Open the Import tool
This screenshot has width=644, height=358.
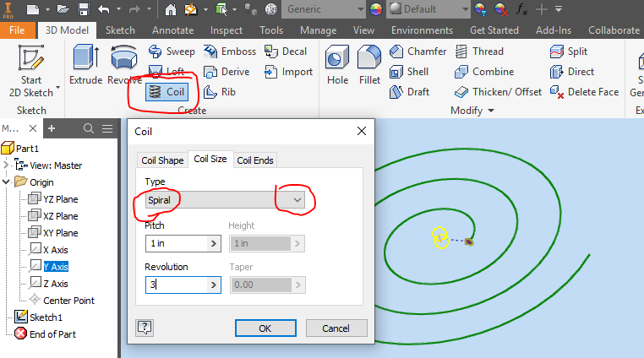click(288, 72)
